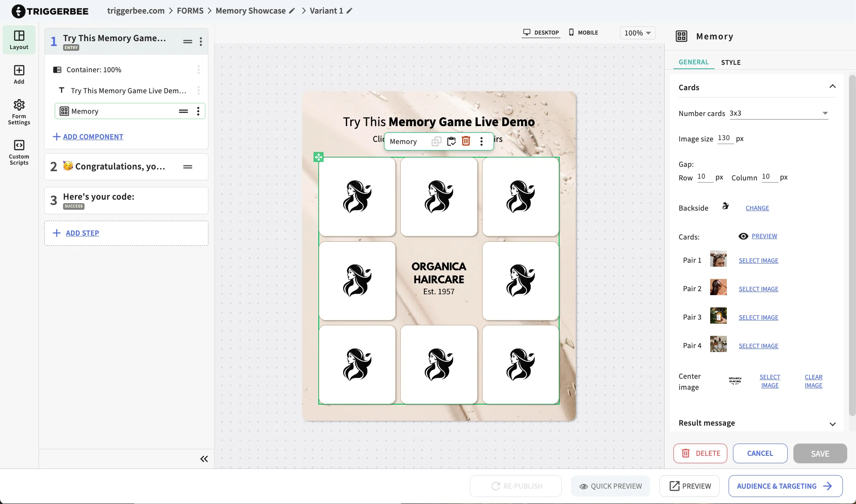Collapse the left panel with double-chevron
Screen dimensions: 856x504
click(x=204, y=459)
